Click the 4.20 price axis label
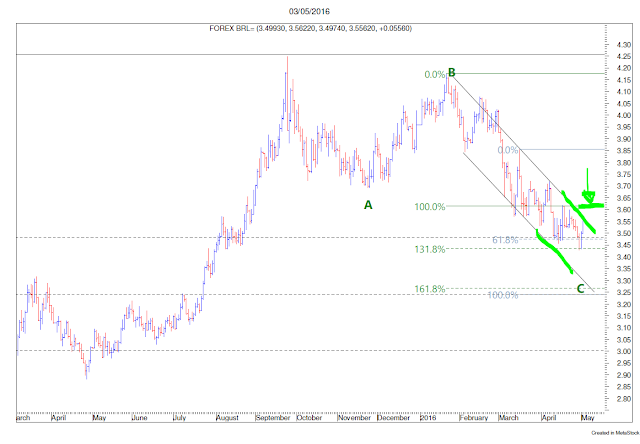Viewport: 640px width, 444px height. click(624, 68)
